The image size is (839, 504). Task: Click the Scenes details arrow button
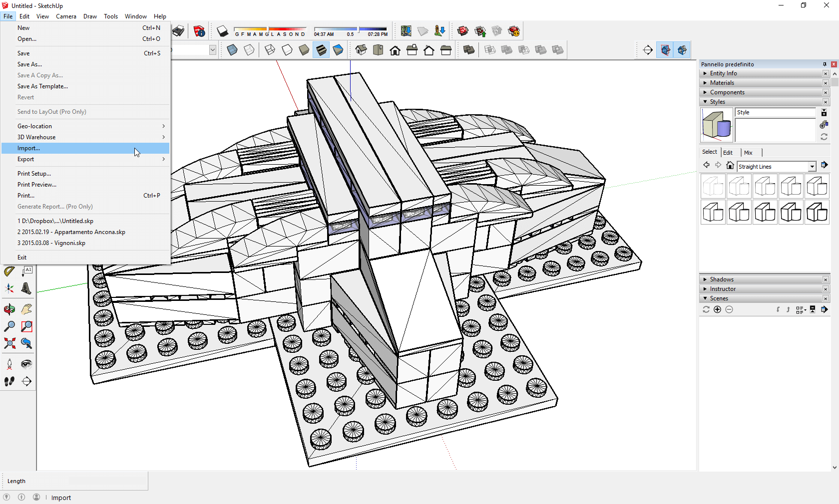(825, 309)
